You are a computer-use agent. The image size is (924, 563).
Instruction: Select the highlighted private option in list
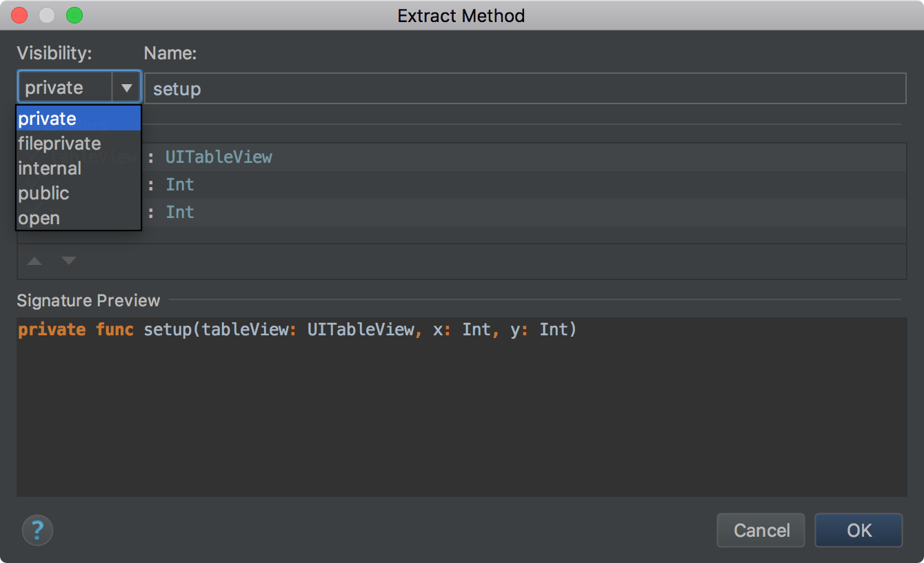pos(79,119)
